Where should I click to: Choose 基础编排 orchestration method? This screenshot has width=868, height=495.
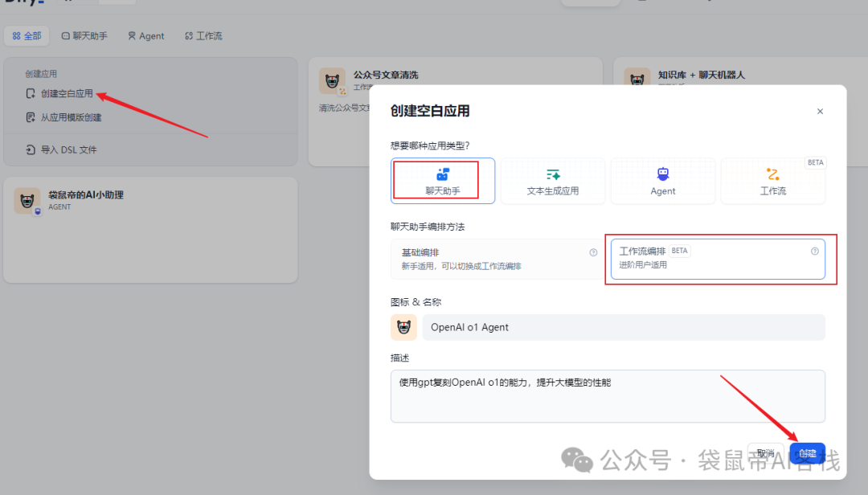coord(497,259)
